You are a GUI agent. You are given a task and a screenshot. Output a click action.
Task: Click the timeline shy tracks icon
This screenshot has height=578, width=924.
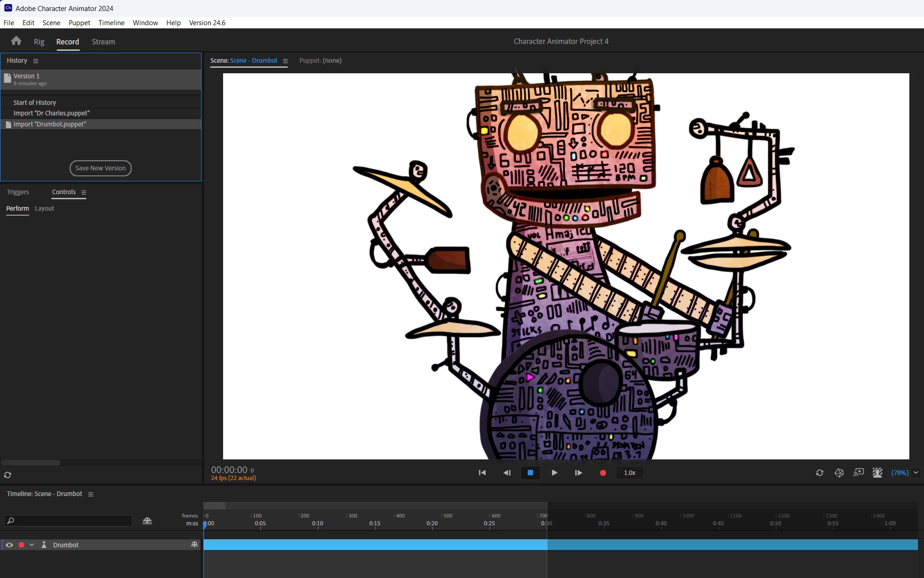pos(147,521)
